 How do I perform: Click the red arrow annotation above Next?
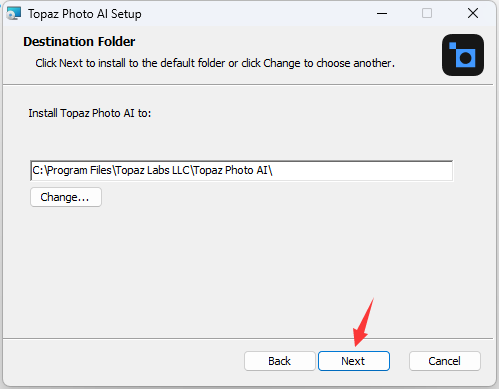coord(363,322)
